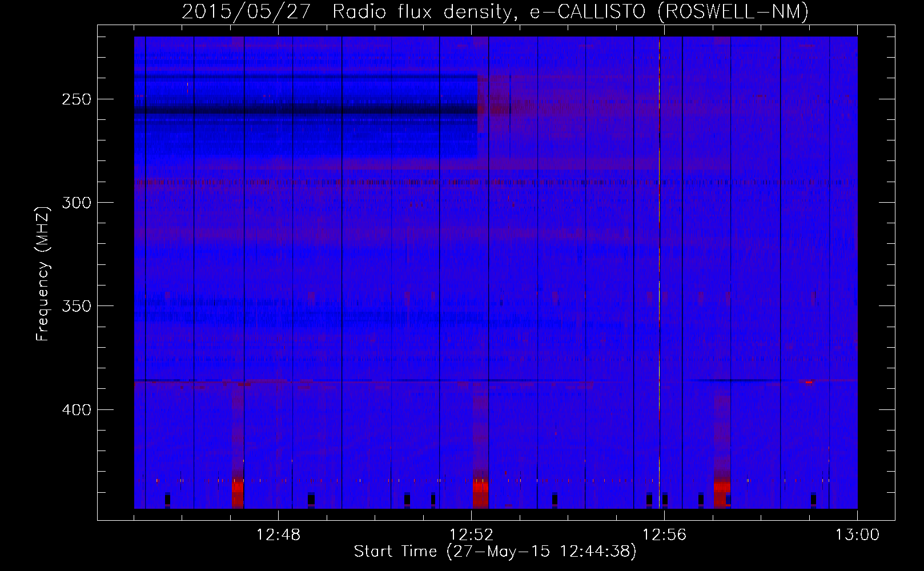This screenshot has height=571, width=924.
Task: Click the dark horizontal band near 255 MHz
Action: tap(306, 110)
